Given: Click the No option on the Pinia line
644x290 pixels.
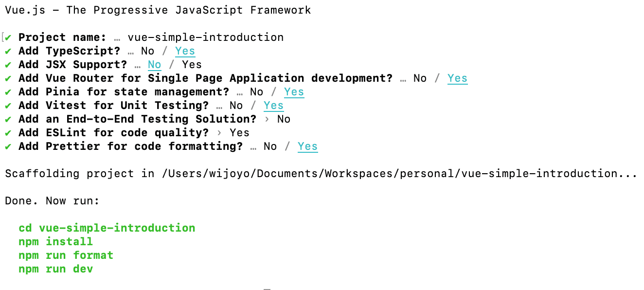Looking at the screenshot, I should pos(256,92).
